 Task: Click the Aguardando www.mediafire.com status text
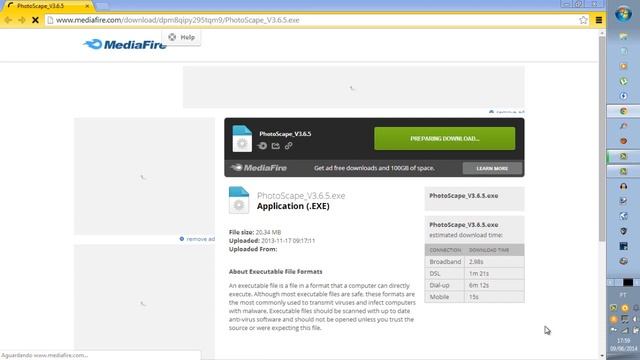44,356
